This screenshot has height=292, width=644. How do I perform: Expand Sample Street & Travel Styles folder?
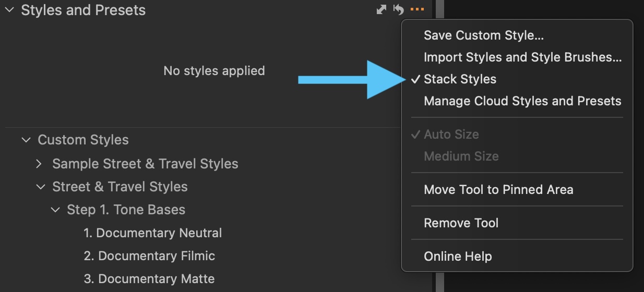click(39, 164)
